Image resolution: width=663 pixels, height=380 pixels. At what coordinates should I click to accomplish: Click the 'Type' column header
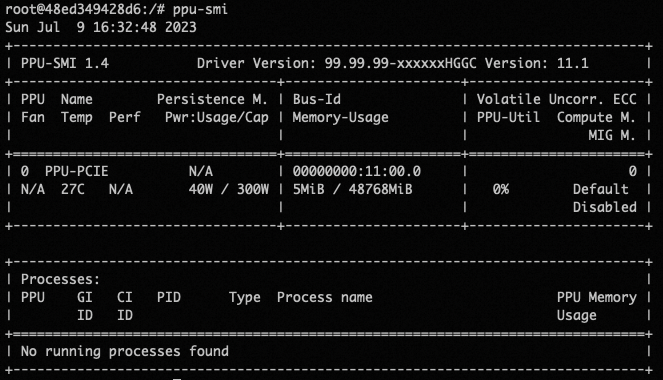click(x=245, y=298)
